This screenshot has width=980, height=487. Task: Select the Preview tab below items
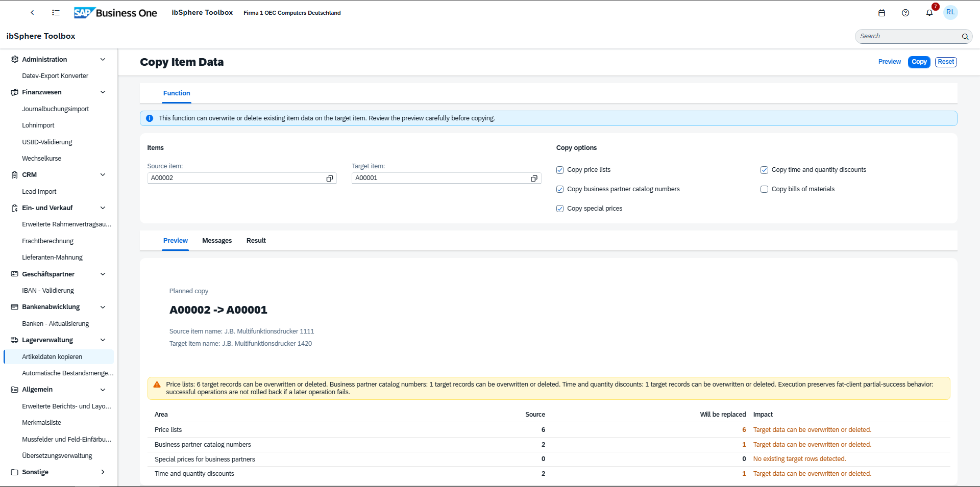click(176, 241)
